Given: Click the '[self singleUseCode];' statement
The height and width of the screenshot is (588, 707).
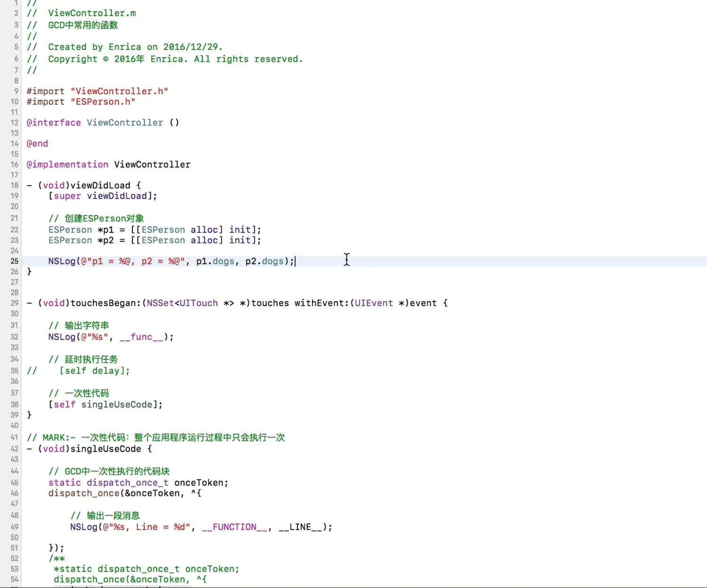Looking at the screenshot, I should [x=106, y=405].
